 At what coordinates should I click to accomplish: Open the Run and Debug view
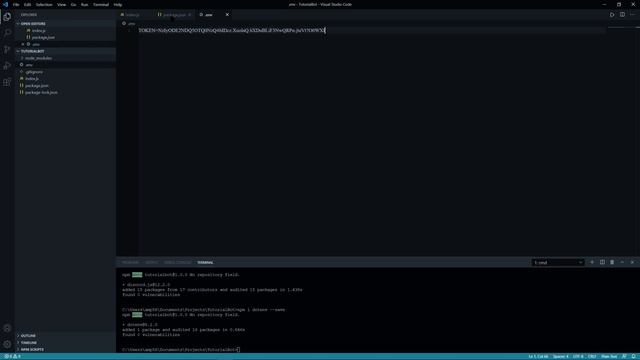coord(7,66)
